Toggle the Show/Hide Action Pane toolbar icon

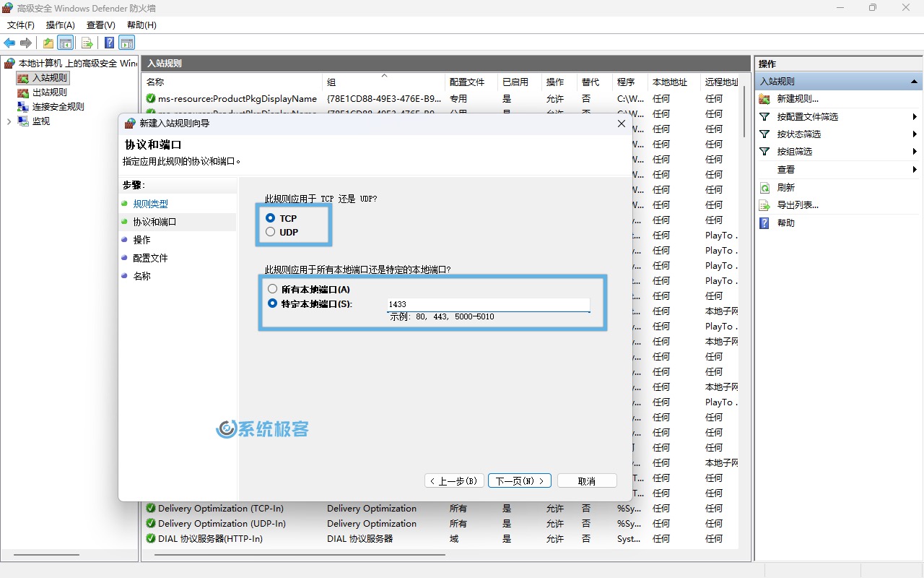tap(127, 43)
